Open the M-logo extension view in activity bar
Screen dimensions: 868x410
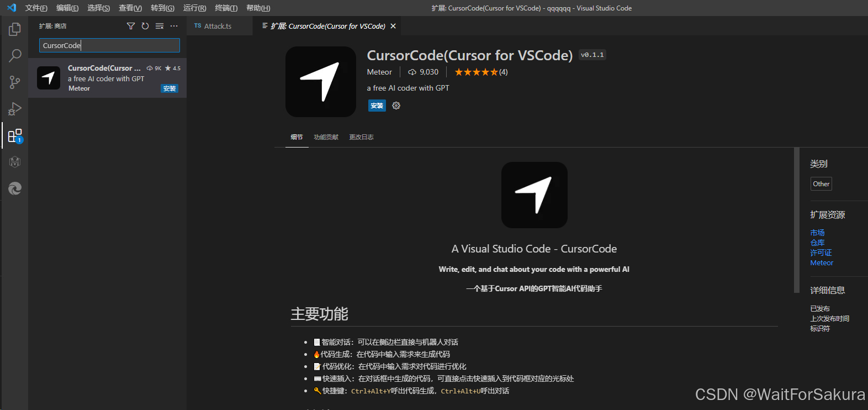click(15, 162)
